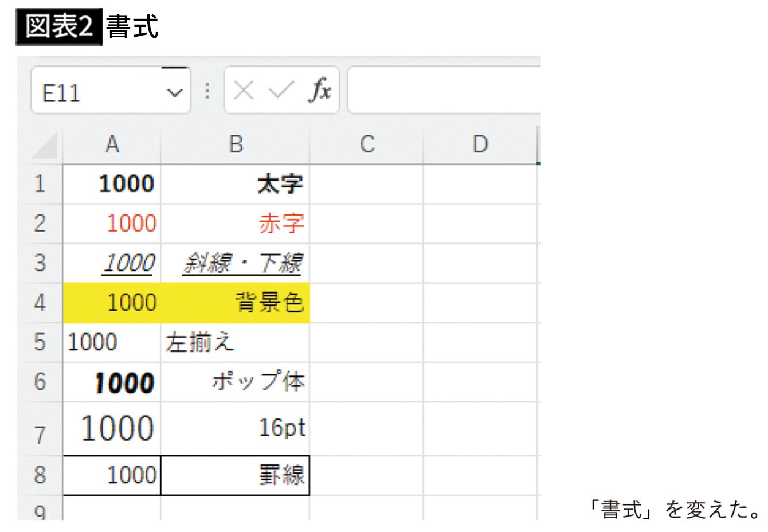
Task: Click the Enter checkmark icon in formula bar
Action: (x=280, y=91)
